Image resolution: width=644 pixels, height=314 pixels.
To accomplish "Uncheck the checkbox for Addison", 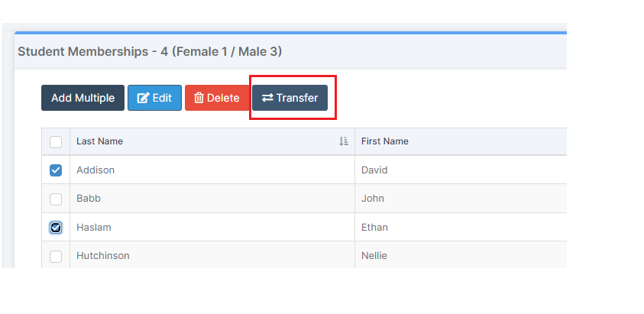I will pyautogui.click(x=56, y=170).
